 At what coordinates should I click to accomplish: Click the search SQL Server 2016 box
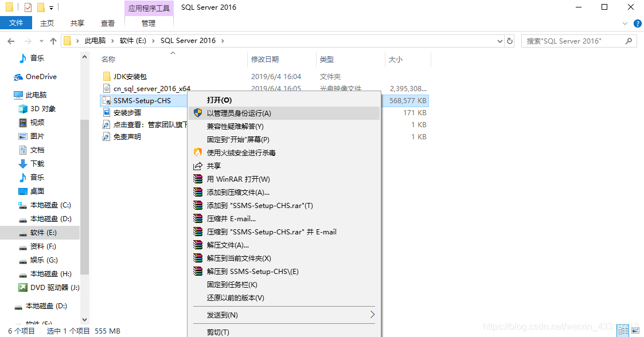click(x=580, y=41)
